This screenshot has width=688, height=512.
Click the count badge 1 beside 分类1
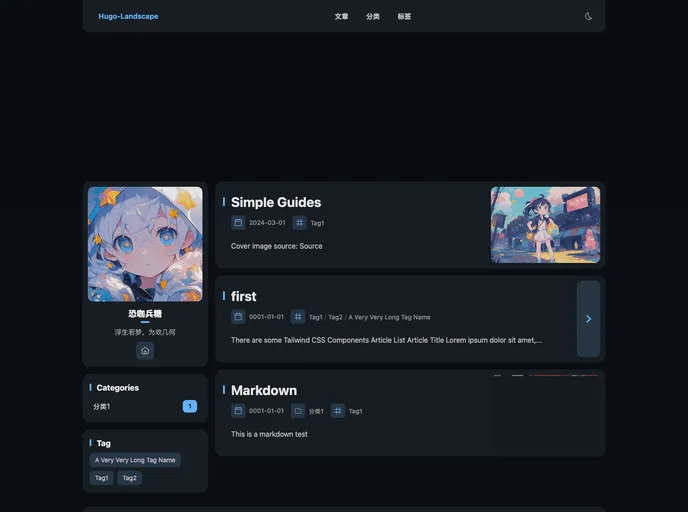point(190,406)
